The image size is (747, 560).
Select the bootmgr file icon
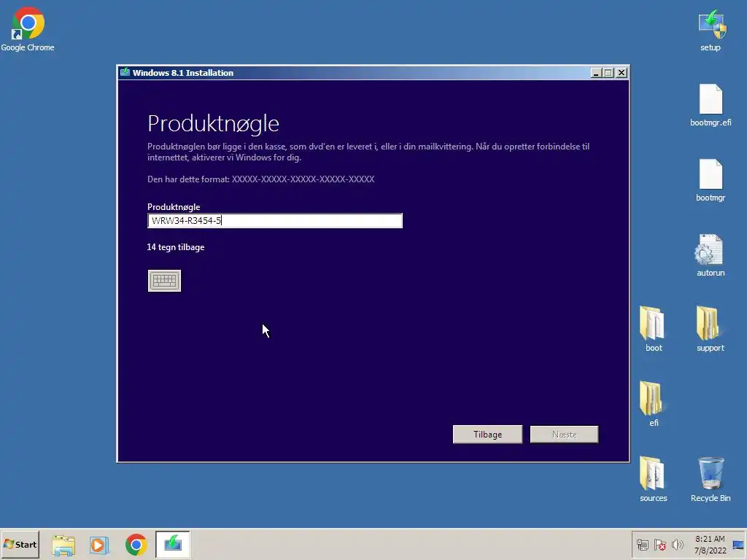[711, 181]
